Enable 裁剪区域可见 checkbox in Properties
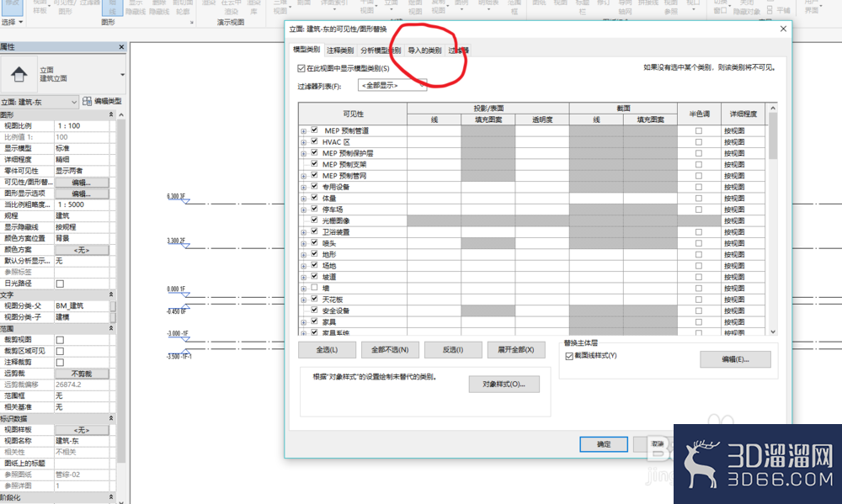 (x=60, y=351)
